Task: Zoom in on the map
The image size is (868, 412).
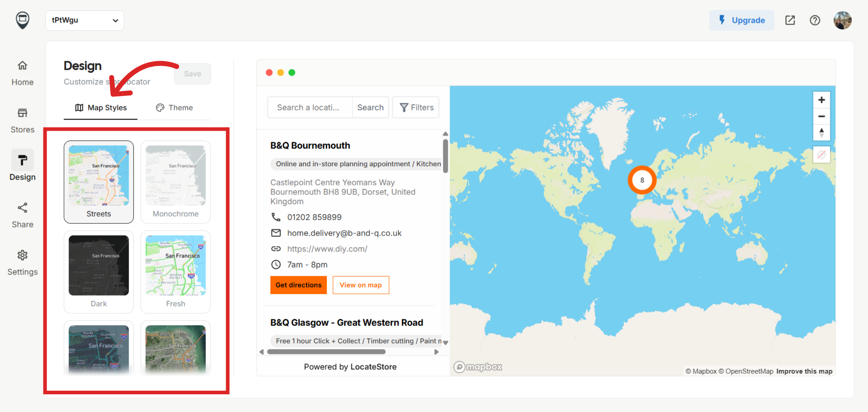Action: click(822, 100)
